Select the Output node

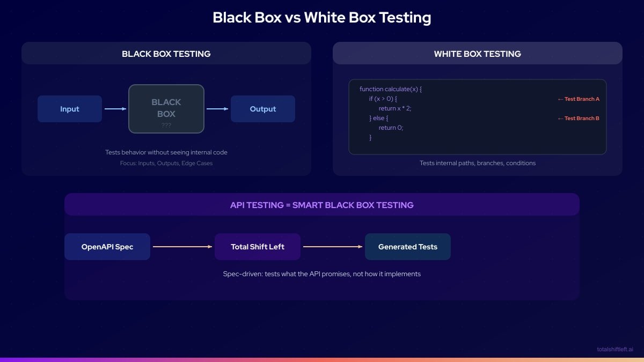click(x=263, y=108)
